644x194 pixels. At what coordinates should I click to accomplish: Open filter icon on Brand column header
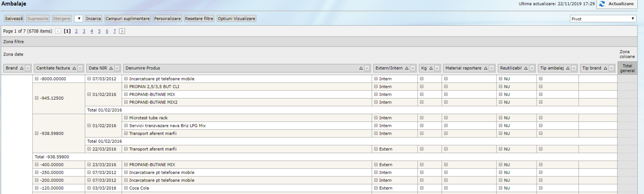coord(28,68)
